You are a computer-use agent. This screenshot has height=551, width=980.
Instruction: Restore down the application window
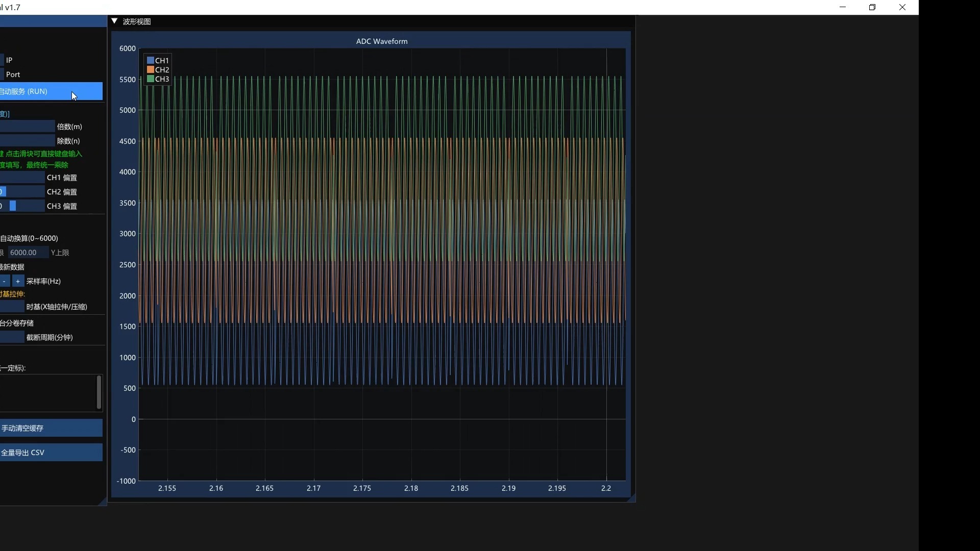(x=872, y=7)
